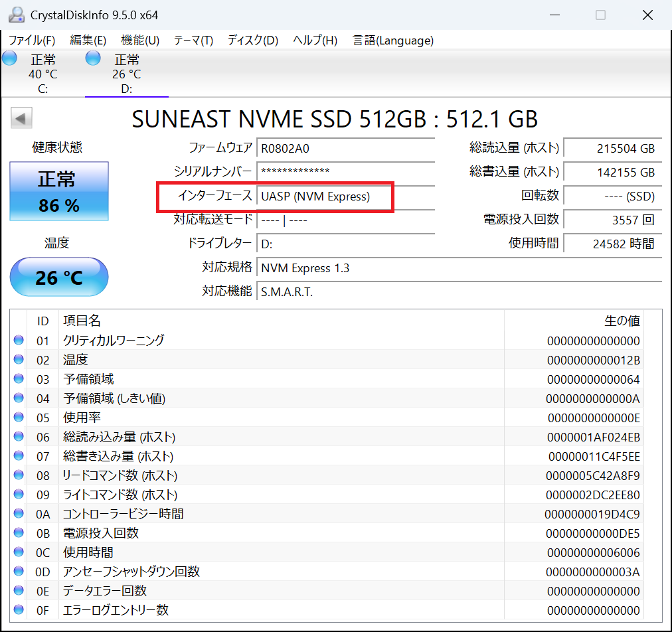
Task: Click the blue status circle for drive C:
Action: [9, 58]
